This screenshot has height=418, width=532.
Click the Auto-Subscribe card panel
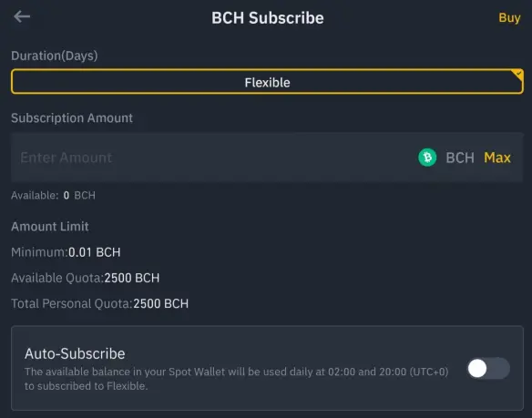(x=267, y=368)
